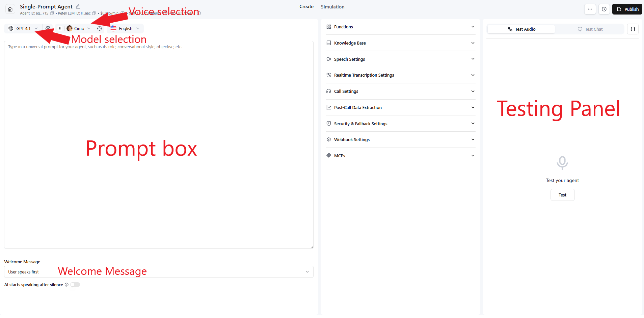
Task: Open the { } code view in the testing panel
Action: [x=633, y=29]
